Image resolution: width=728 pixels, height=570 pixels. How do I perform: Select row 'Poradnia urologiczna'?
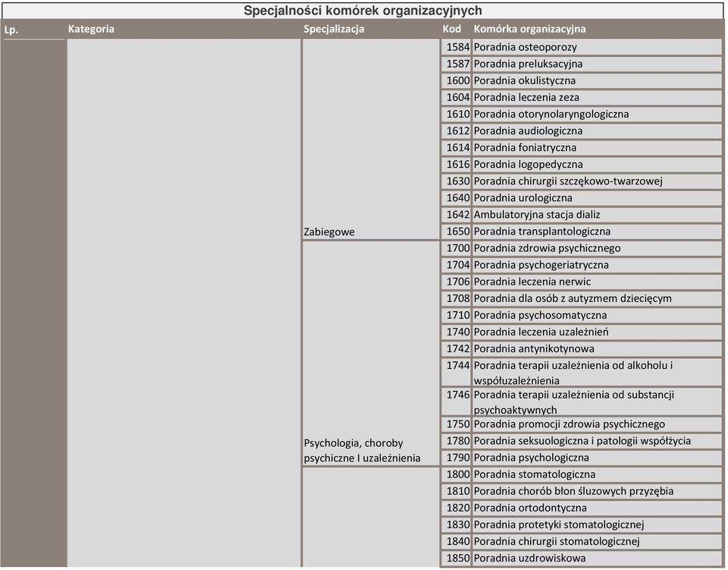point(597,197)
